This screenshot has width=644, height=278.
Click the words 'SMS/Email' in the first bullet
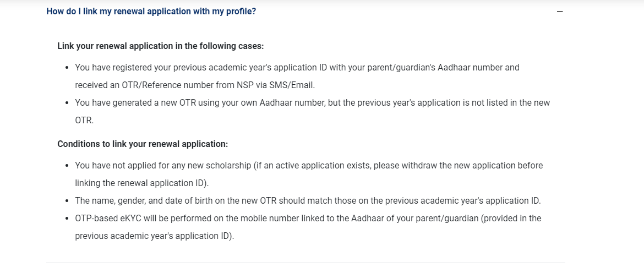[295, 85]
